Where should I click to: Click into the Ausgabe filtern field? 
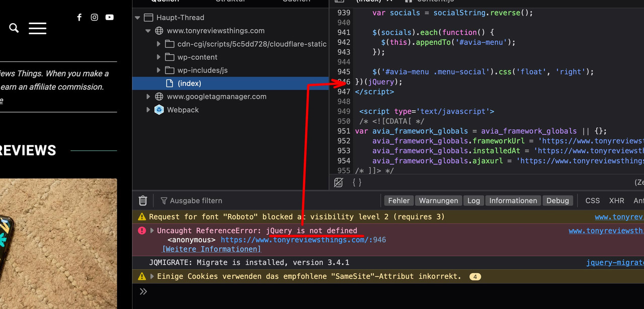coord(269,201)
